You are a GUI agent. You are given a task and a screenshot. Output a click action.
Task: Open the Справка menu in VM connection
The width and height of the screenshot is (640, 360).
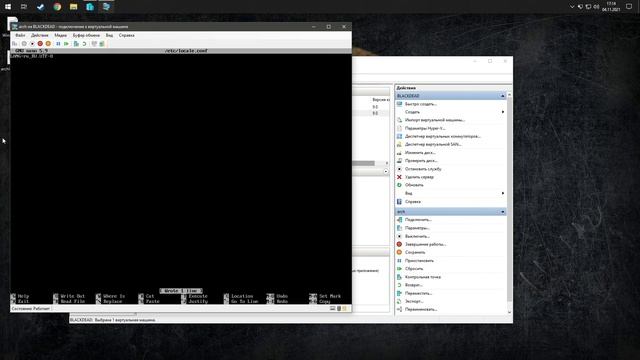click(x=127, y=36)
